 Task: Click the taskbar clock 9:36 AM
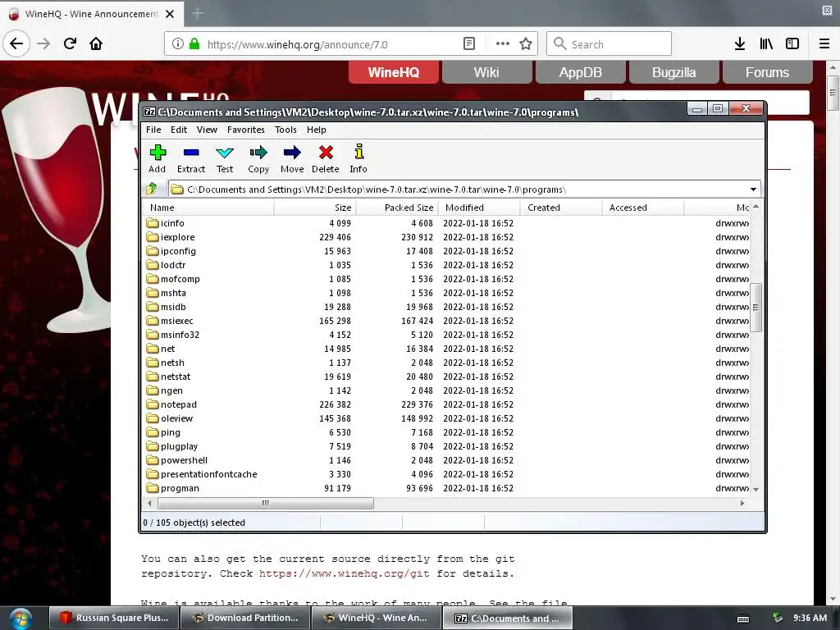click(x=810, y=618)
